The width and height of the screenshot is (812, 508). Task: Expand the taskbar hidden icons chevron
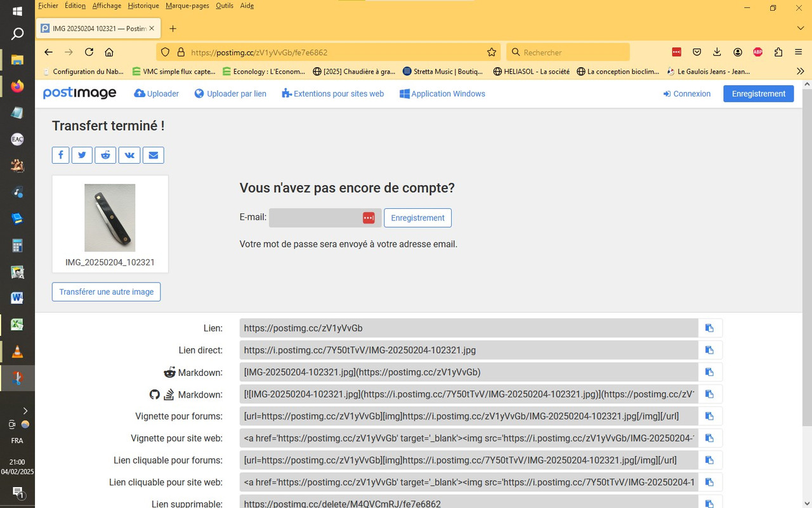(25, 411)
